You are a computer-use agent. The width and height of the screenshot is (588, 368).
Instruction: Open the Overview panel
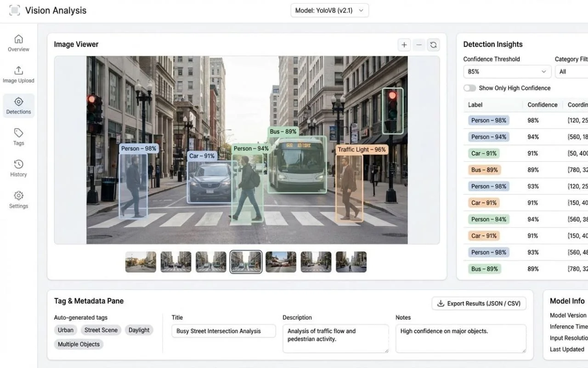[18, 43]
